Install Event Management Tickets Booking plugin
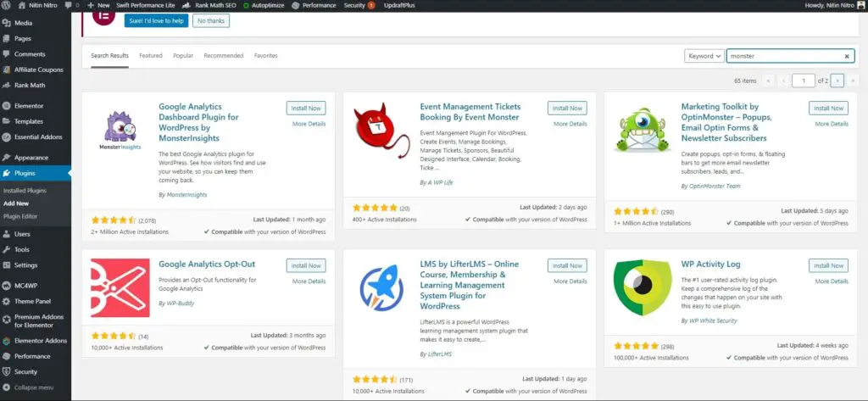The image size is (868, 401). [x=567, y=109]
